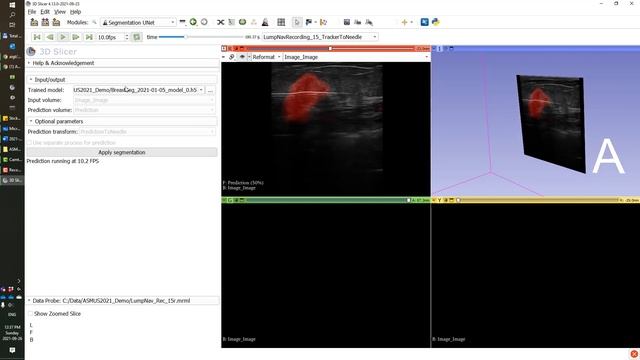Open the Image_Image volume selector in red slice

[x=356, y=57]
